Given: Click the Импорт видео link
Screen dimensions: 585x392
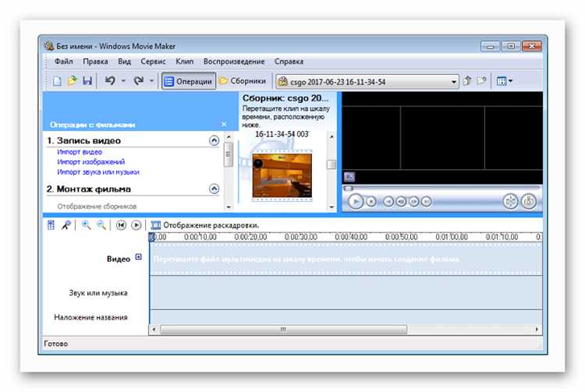Looking at the screenshot, I should coord(80,152).
